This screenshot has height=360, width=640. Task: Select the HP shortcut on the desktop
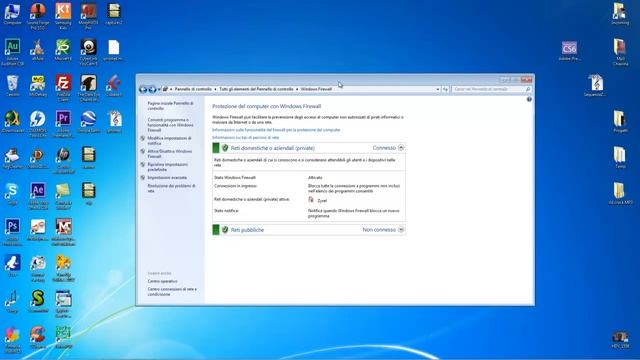click(63, 160)
